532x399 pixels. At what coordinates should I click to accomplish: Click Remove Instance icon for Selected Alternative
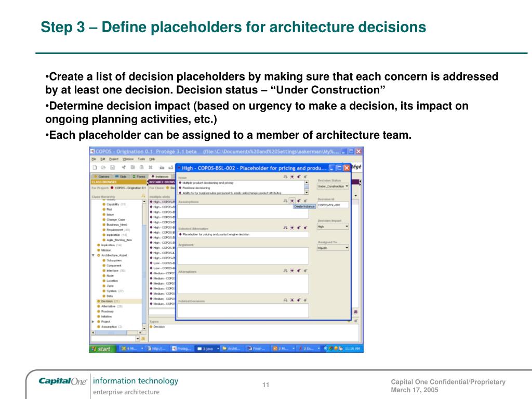pyautogui.click(x=305, y=228)
